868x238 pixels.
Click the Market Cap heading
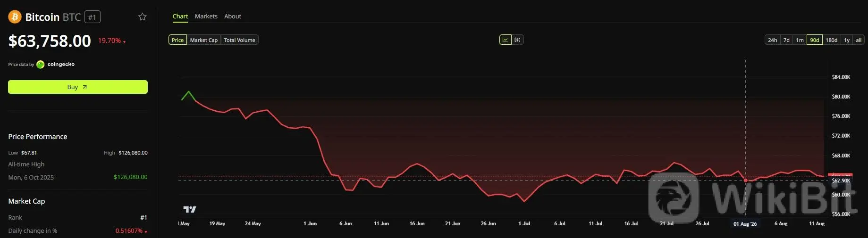tap(26, 201)
